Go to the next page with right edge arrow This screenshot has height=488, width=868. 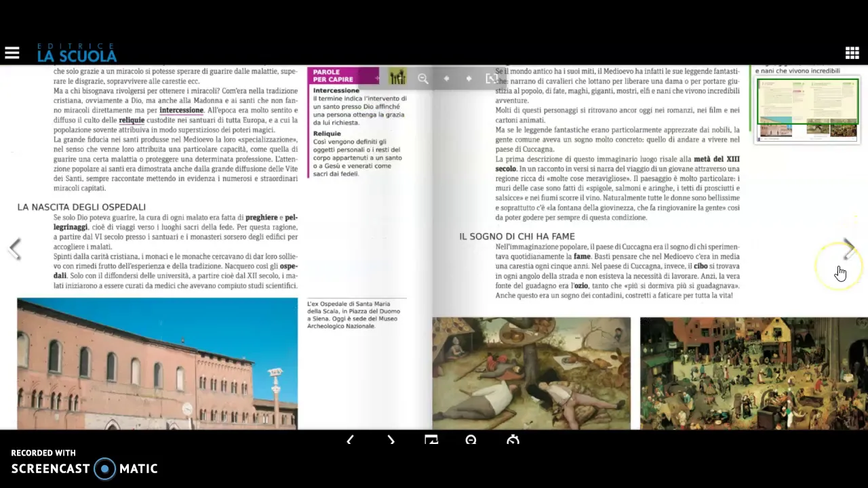coord(848,249)
